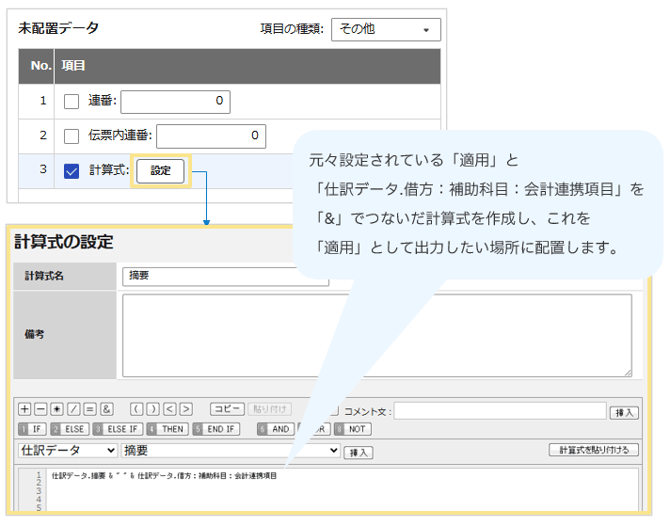The image size is (670, 526).
Task: Insert a closing parenthesis
Action: click(153, 409)
